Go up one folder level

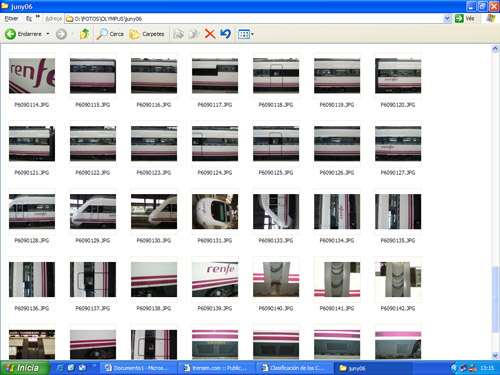click(85, 34)
